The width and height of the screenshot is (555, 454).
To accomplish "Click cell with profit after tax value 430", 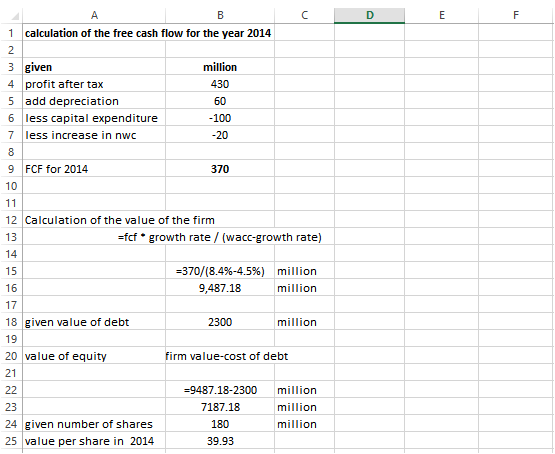I will (220, 84).
